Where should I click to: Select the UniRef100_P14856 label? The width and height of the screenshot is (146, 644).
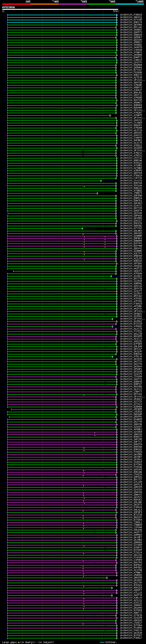[131, 628]
